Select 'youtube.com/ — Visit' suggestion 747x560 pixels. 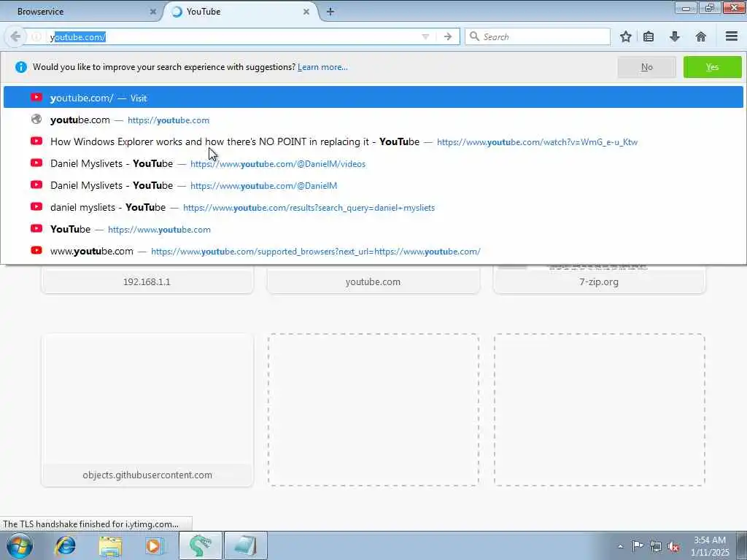373,98
